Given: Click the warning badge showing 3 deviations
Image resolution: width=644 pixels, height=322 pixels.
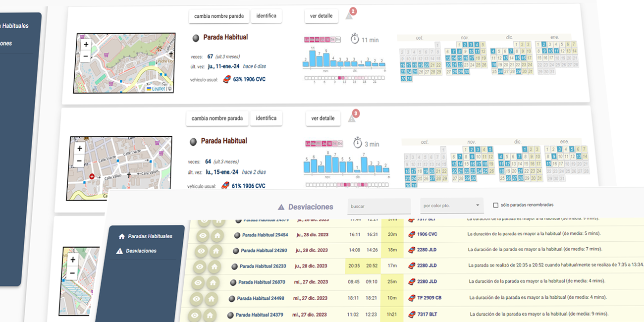Looking at the screenshot, I should (352, 117).
